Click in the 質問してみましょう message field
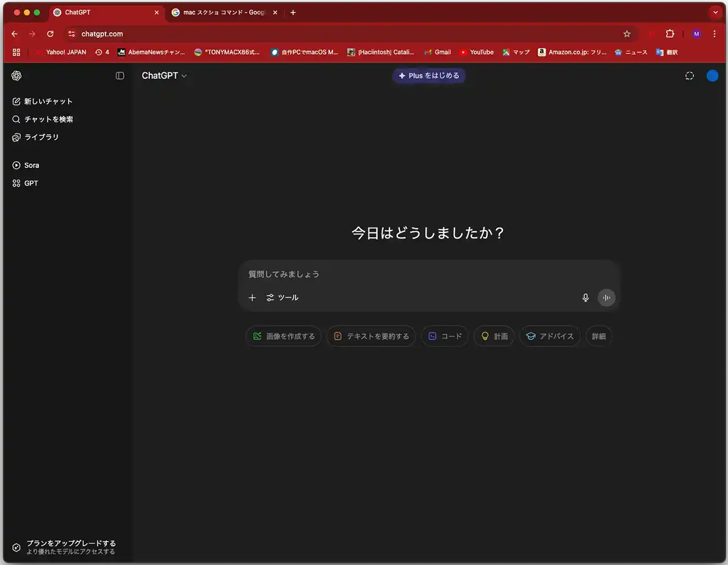The width and height of the screenshot is (728, 565). point(429,274)
